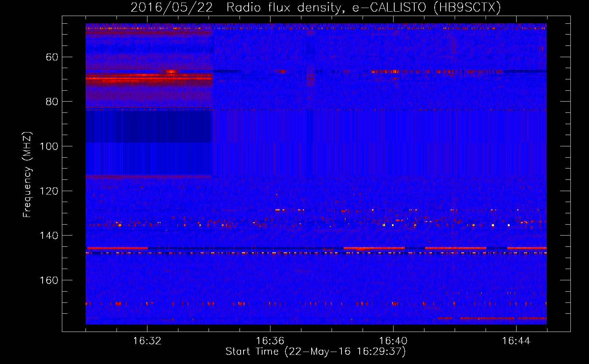
Task: Click the 16:40 time tick label
Action: click(x=393, y=341)
